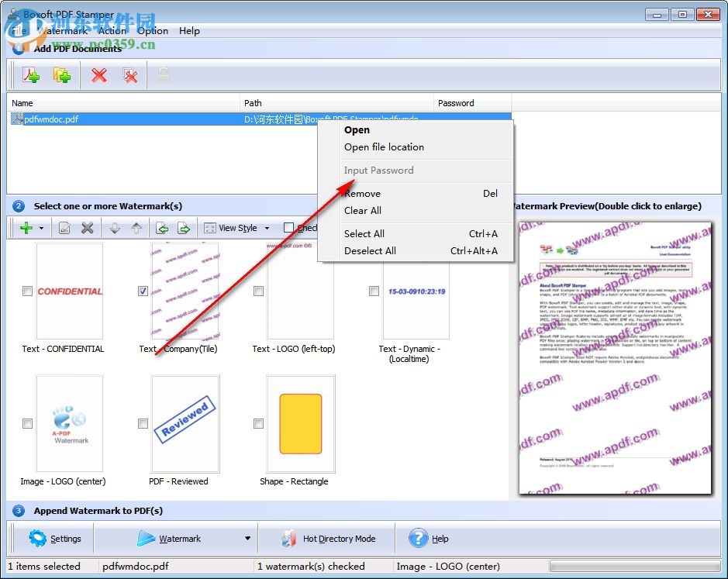This screenshot has width=728, height=579.
Task: Click '1 items selected' in status bar
Action: [44, 567]
